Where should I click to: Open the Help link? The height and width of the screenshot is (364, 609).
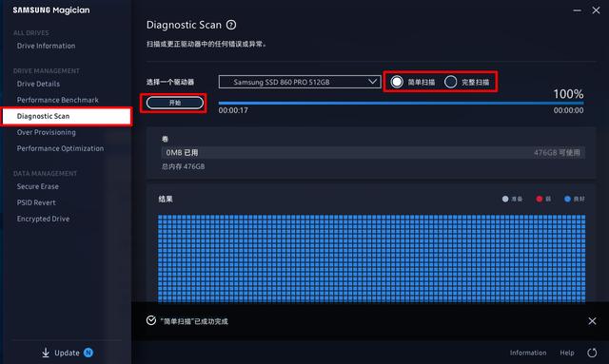tap(567, 353)
